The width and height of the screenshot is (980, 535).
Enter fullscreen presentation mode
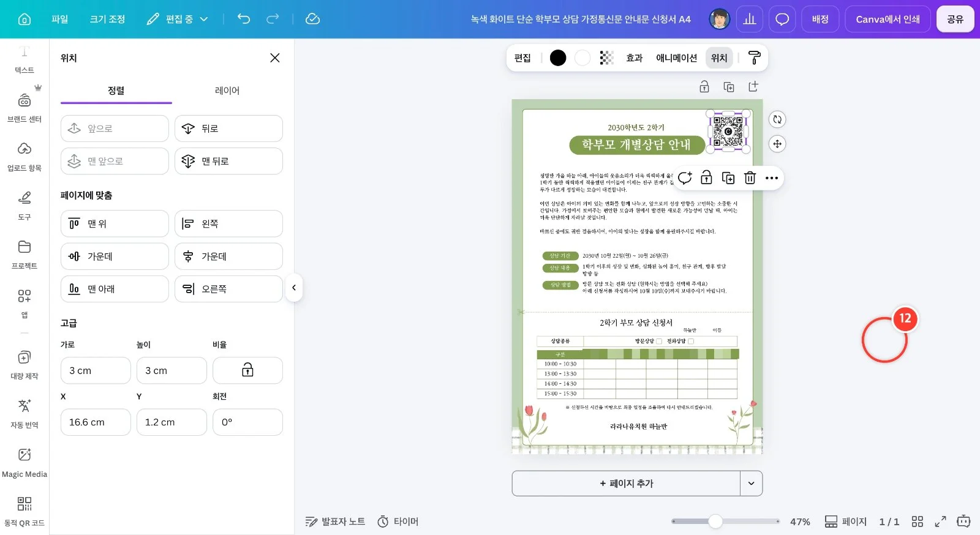940,522
